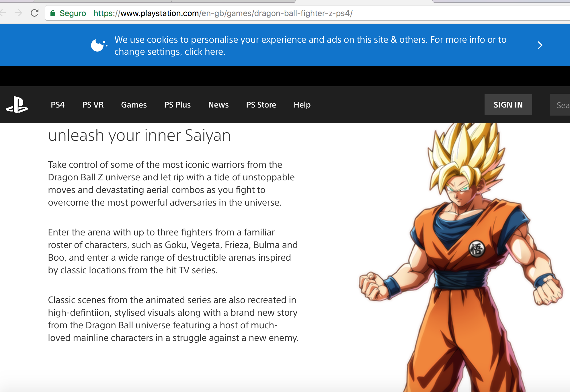Screen dimensions: 570x392
Task: Click the Goku character artwork
Action: coord(462,258)
